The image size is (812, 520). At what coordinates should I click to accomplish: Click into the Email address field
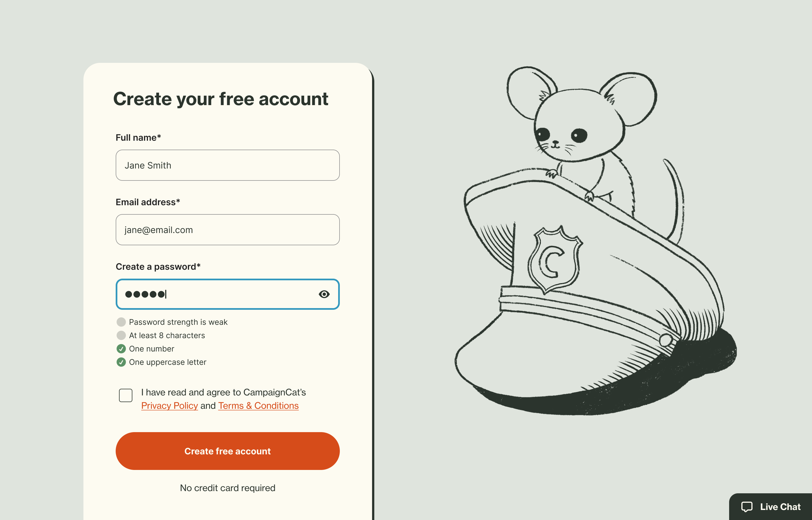click(x=227, y=230)
